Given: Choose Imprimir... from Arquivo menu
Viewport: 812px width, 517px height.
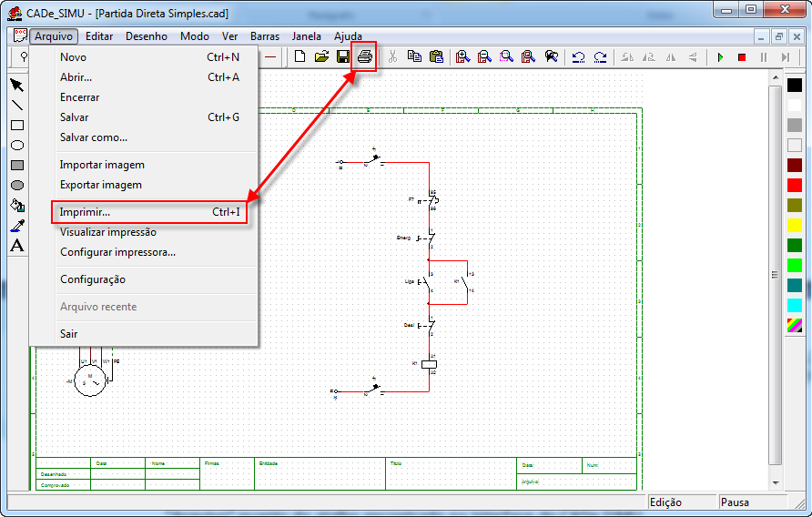Looking at the screenshot, I should click(x=85, y=212).
